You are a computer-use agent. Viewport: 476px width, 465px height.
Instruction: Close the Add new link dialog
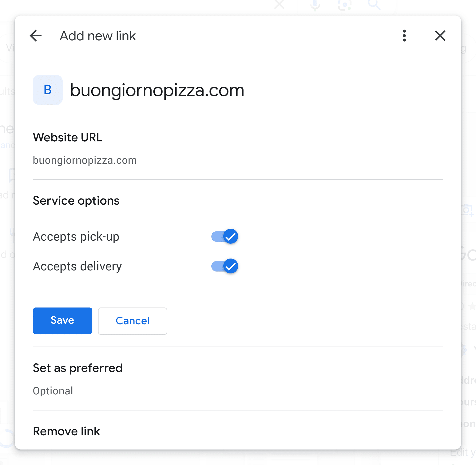[x=440, y=36]
